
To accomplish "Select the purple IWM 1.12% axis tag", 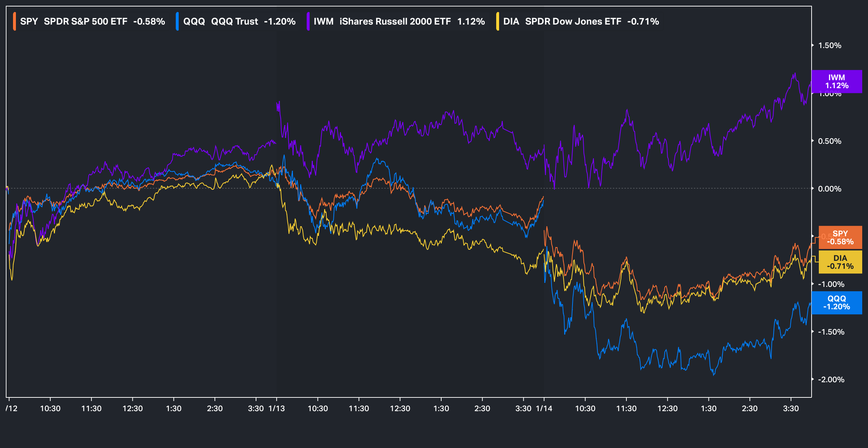I will click(x=837, y=82).
